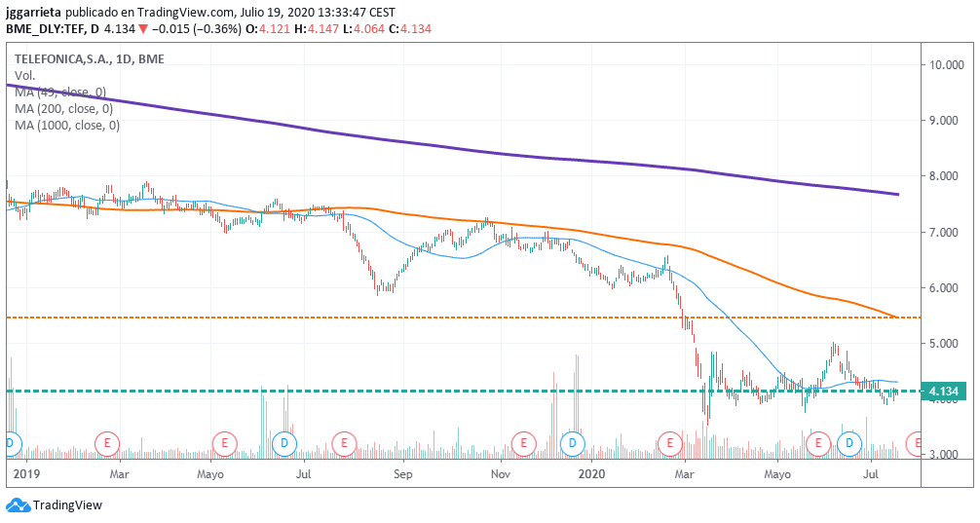
Task: Click the orange dotted horizontal level line
Action: point(463,318)
